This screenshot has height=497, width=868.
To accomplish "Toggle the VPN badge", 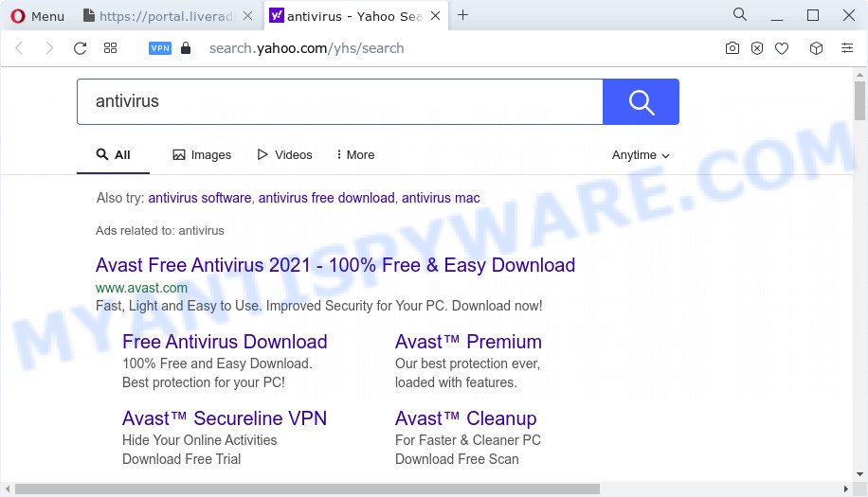I will 160,48.
